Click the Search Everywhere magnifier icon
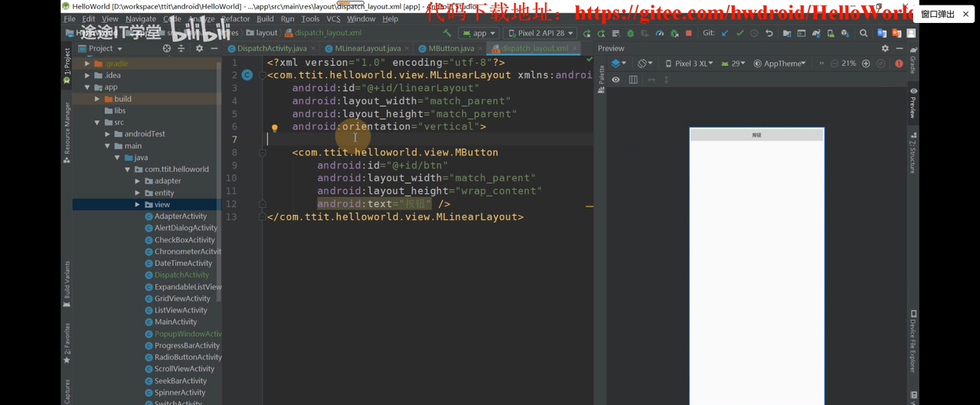Viewport: 980px width, 405px height. (x=864, y=33)
